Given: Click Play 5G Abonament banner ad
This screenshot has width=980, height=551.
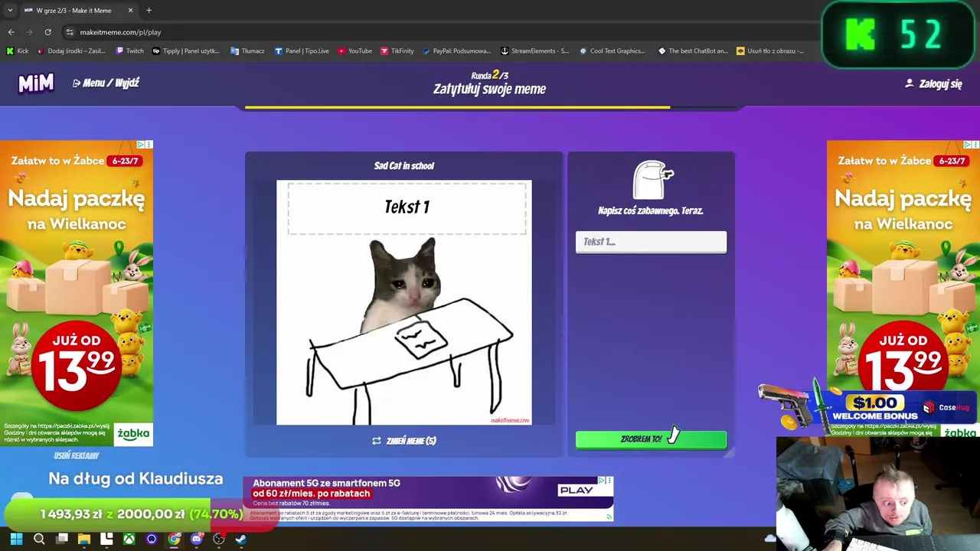Looking at the screenshot, I should [x=428, y=499].
